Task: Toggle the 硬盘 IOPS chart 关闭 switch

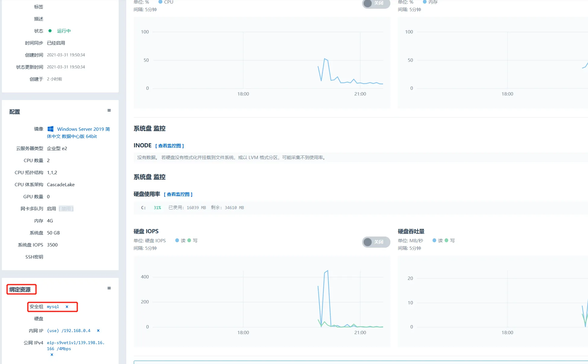Action: [376, 242]
